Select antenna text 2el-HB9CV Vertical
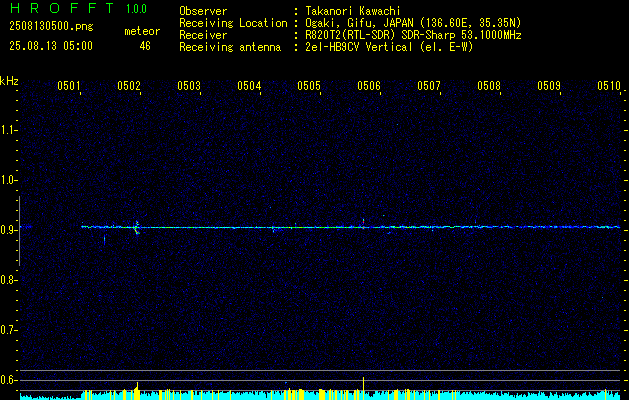Viewport: 629px width, 400px height. point(359,47)
